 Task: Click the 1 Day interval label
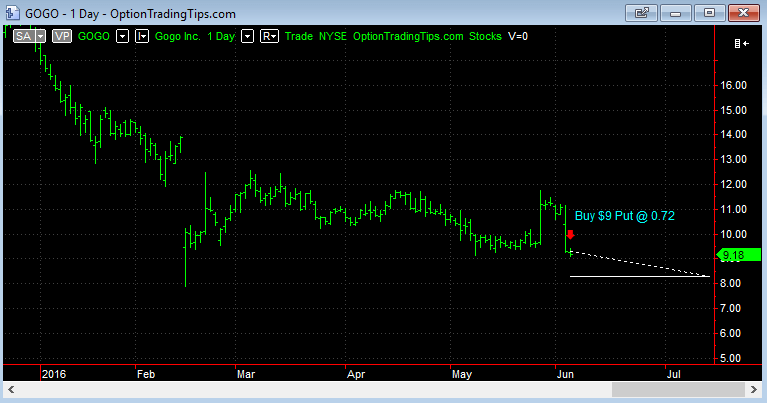[x=221, y=36]
